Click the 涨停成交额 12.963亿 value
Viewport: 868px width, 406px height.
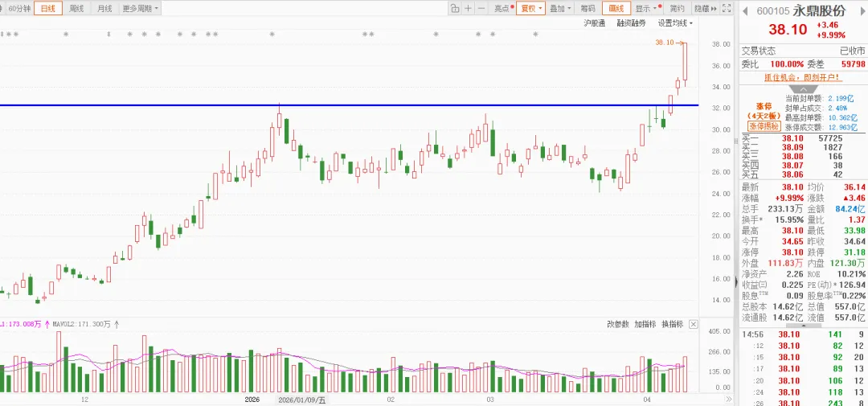[841, 127]
